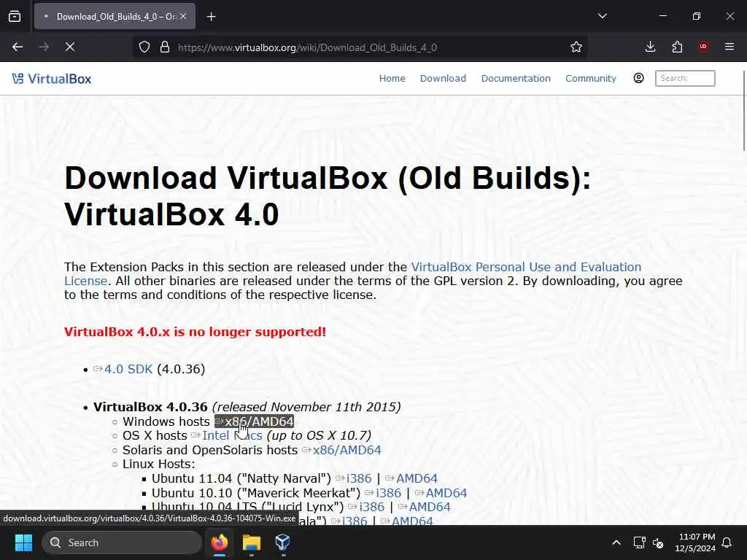Image resolution: width=747 pixels, height=560 pixels.
Task: Click the VirtualBox logo
Action: click(x=52, y=79)
